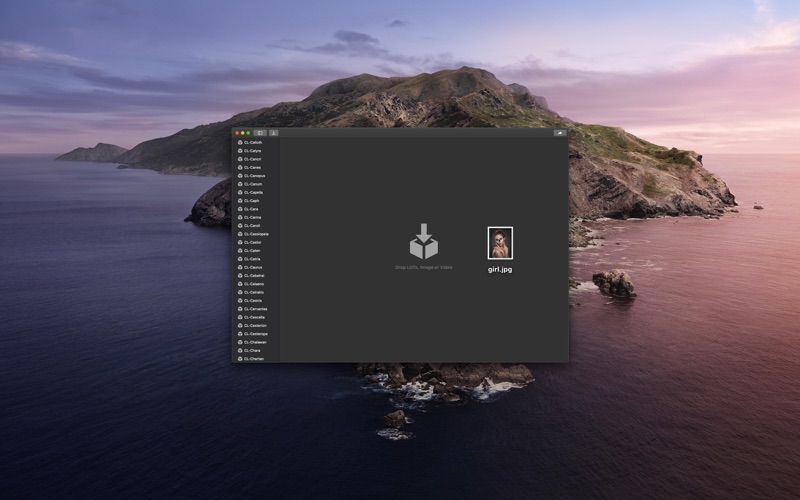
Task: Choose the 'CL-Chara' list entry
Action: click(256, 351)
